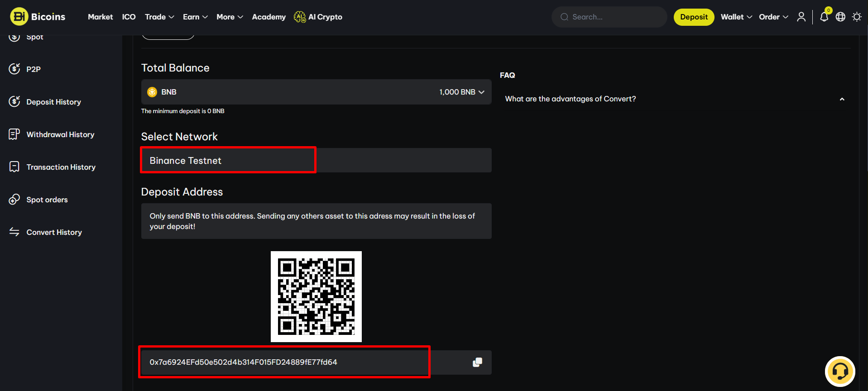Click the Bicoins logo

pos(38,17)
